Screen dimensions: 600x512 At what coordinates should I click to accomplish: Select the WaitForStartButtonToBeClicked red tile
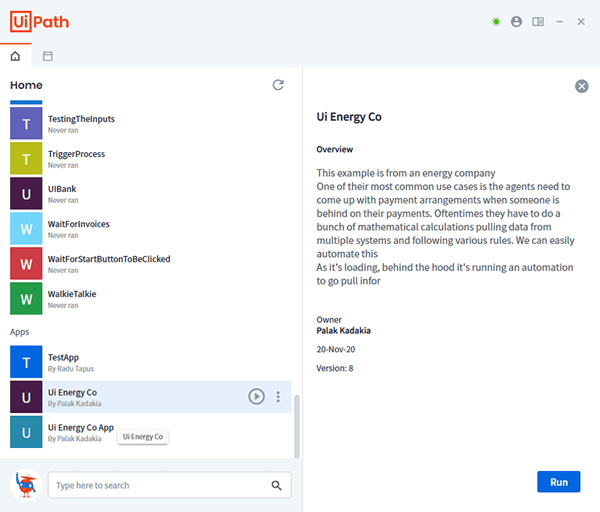coord(26,263)
